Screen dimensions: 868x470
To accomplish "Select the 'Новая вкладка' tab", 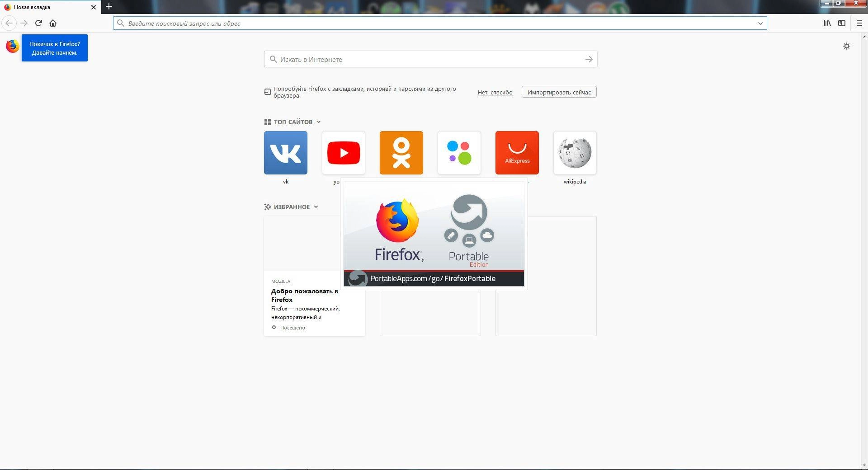I will click(x=51, y=7).
